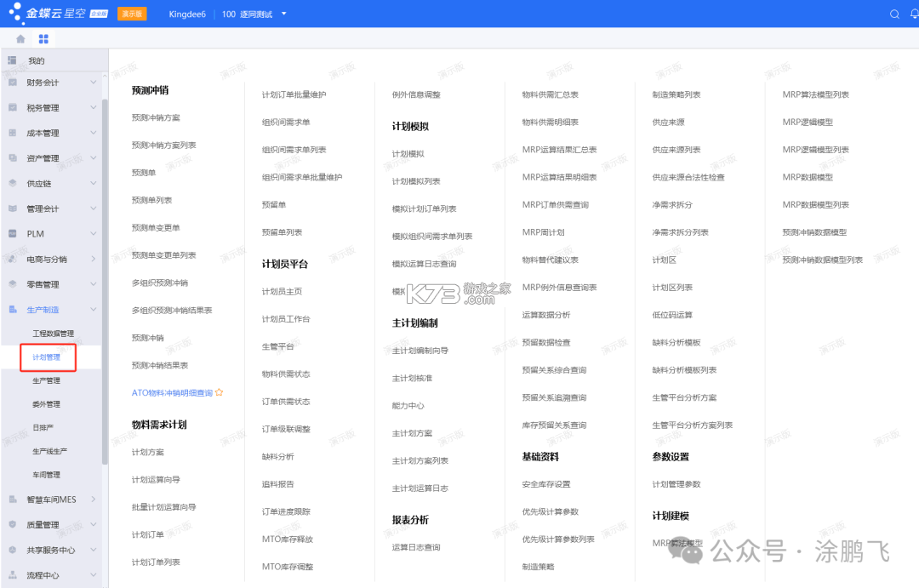
Task: Click the 质量管理 module icon
Action: coord(12,524)
